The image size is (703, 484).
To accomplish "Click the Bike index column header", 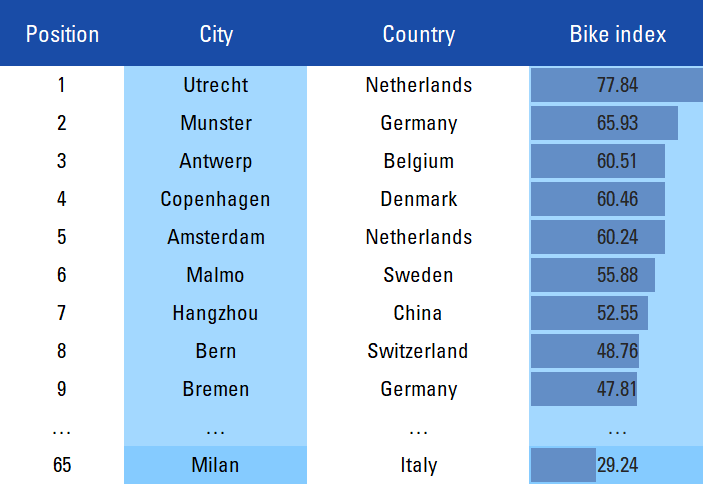I will (618, 34).
